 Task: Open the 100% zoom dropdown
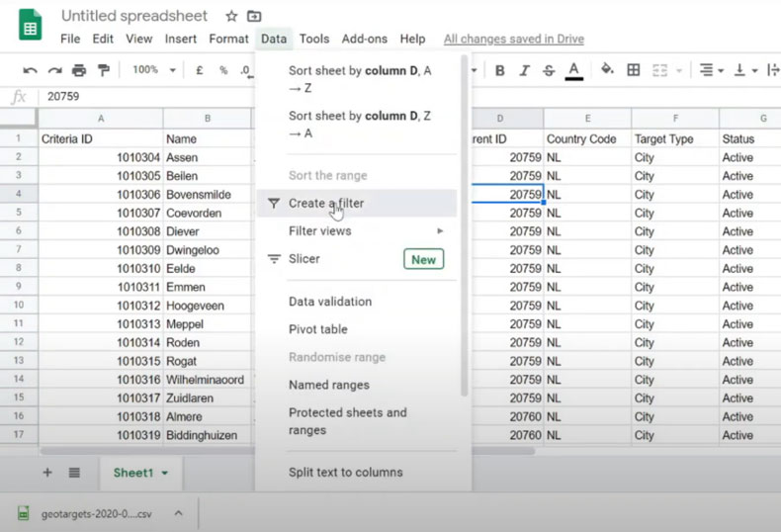tap(154, 70)
